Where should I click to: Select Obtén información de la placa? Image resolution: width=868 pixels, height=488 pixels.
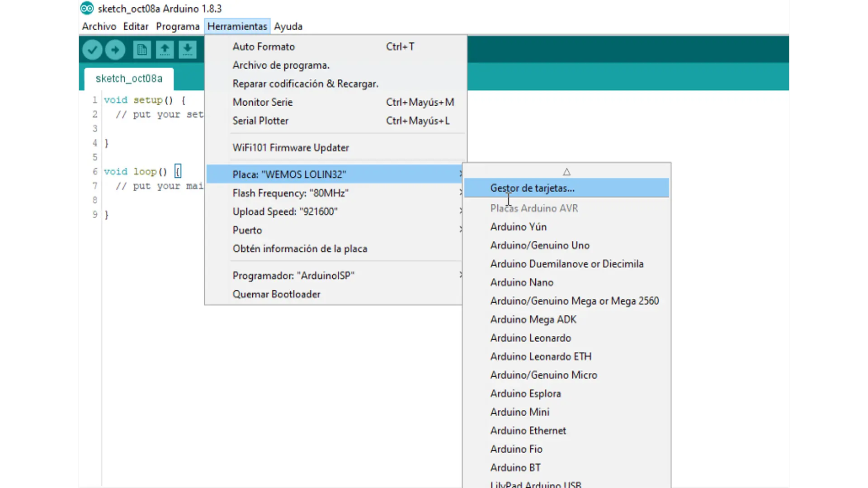click(x=335, y=249)
